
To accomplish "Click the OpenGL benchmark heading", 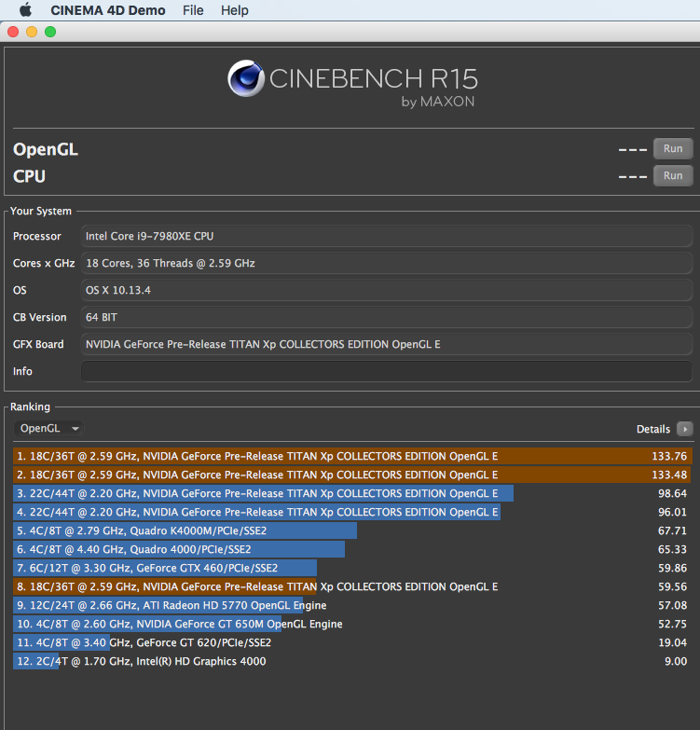I will [x=46, y=149].
